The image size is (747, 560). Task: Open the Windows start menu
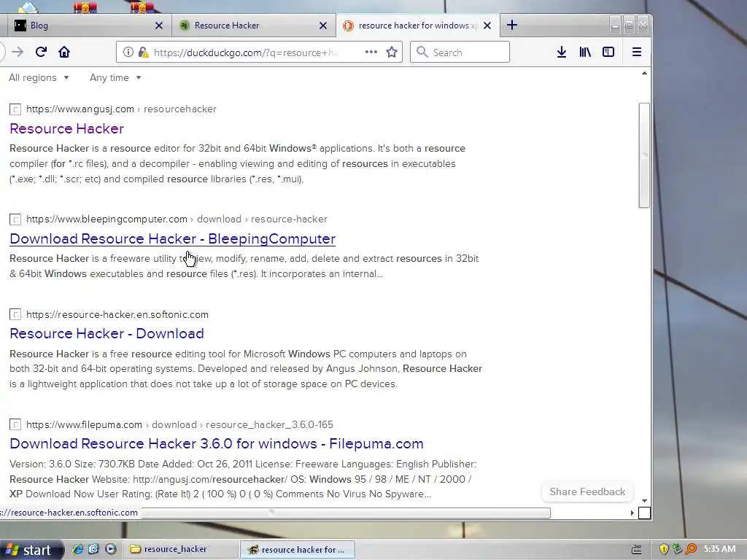[31, 550]
